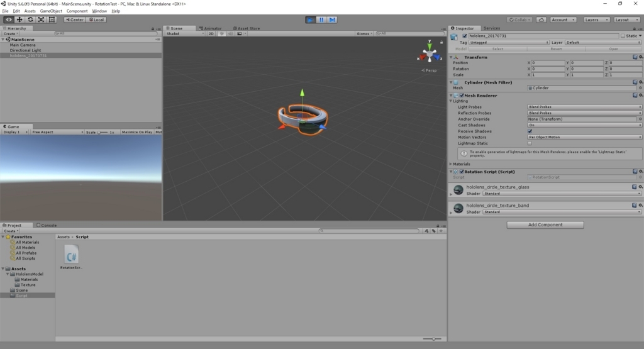Screen dimensions: 644x349
Task: Switch to the Console tab
Action: tap(47, 225)
